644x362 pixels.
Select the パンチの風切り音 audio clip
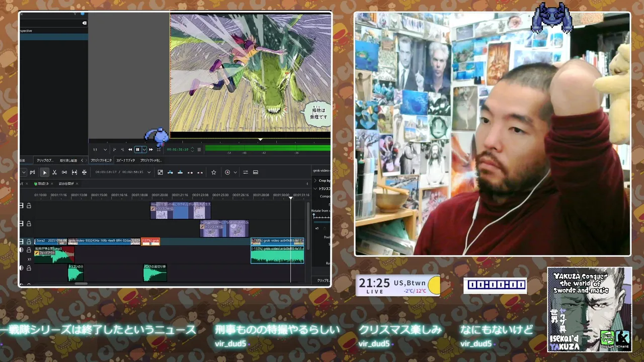point(155,273)
